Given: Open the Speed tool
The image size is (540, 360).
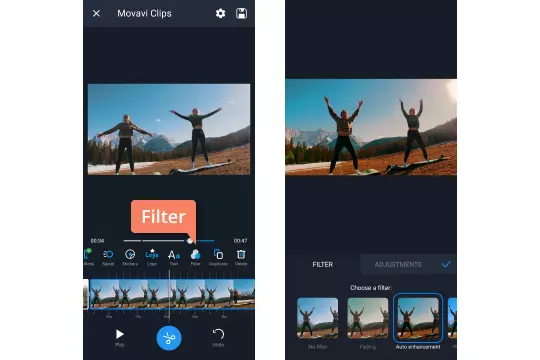Looking at the screenshot, I should pyautogui.click(x=108, y=257).
